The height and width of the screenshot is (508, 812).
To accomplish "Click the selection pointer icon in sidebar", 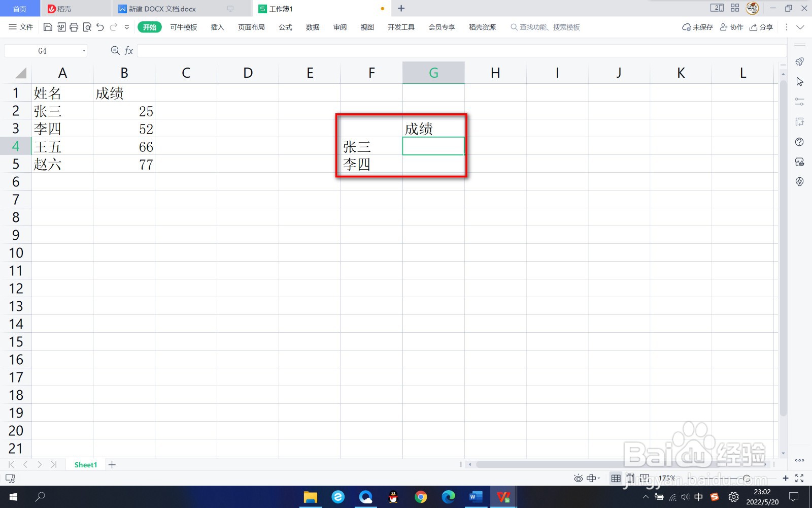I will coord(800,82).
